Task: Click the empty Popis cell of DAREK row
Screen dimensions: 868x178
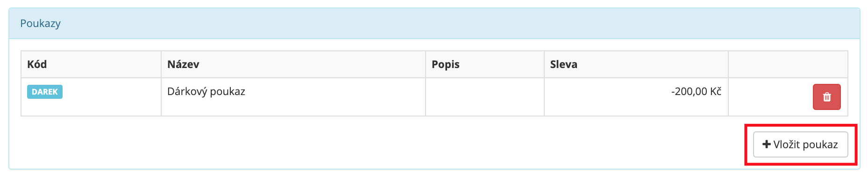Action: pyautogui.click(x=485, y=97)
